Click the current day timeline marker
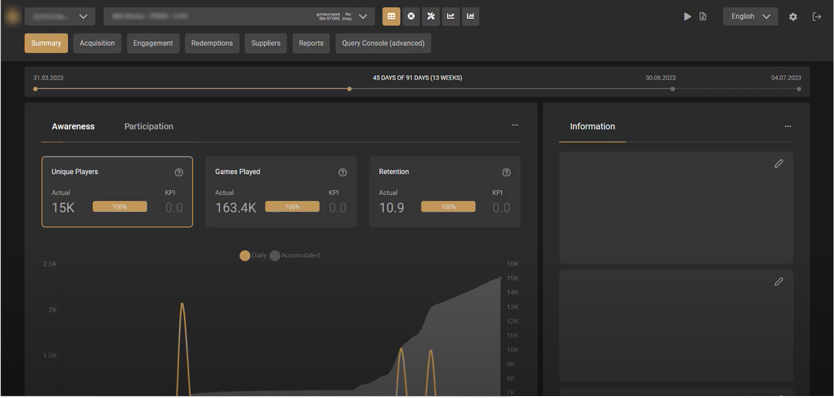The width and height of the screenshot is (834, 398). [349, 89]
